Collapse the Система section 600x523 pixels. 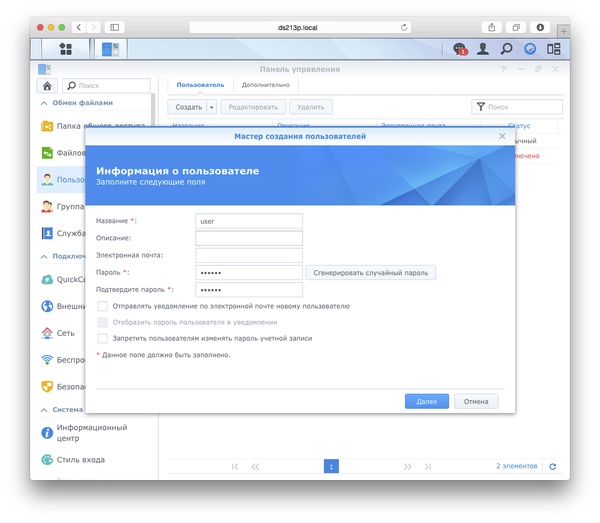pos(44,410)
